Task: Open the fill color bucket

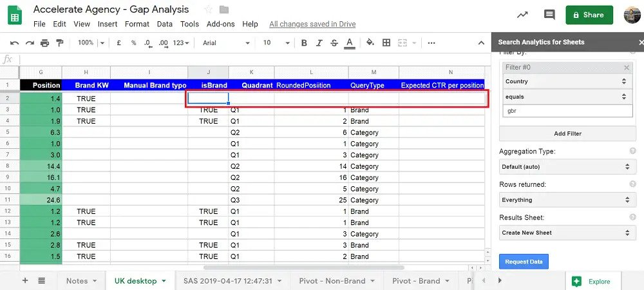Action: point(370,43)
